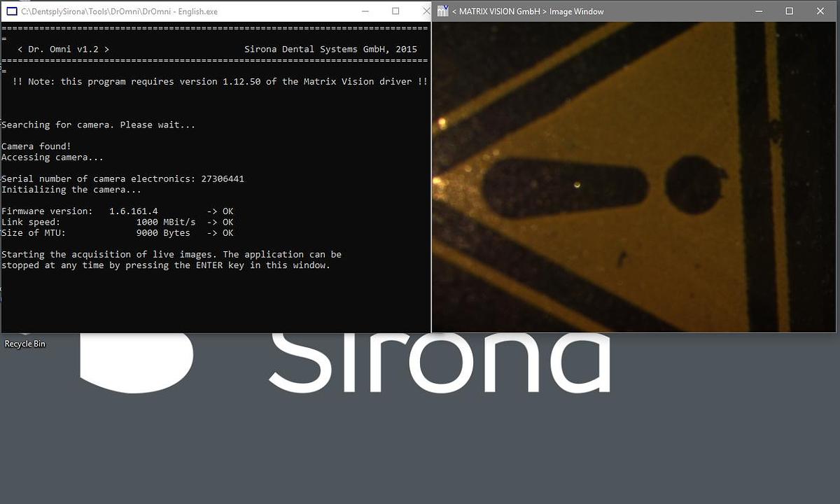
Task: Click the black round dot in live image
Action: click(x=694, y=185)
